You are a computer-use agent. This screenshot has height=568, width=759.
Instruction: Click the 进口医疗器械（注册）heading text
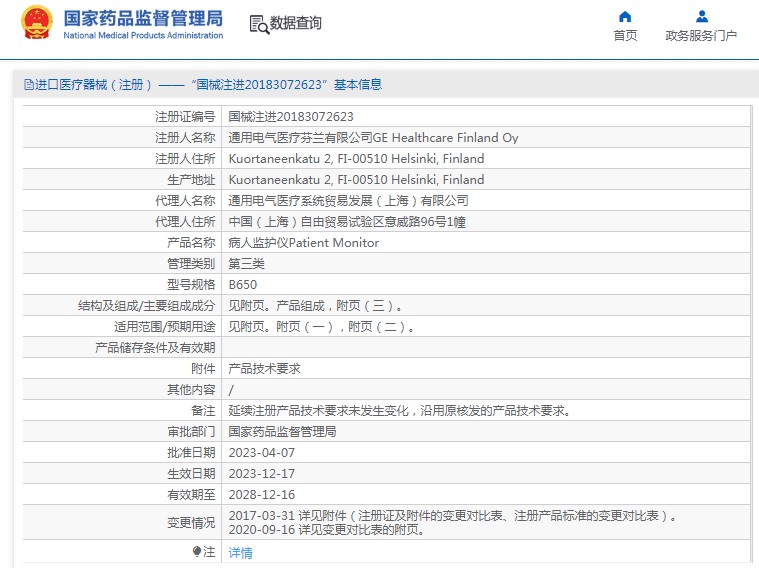pyautogui.click(x=93, y=85)
